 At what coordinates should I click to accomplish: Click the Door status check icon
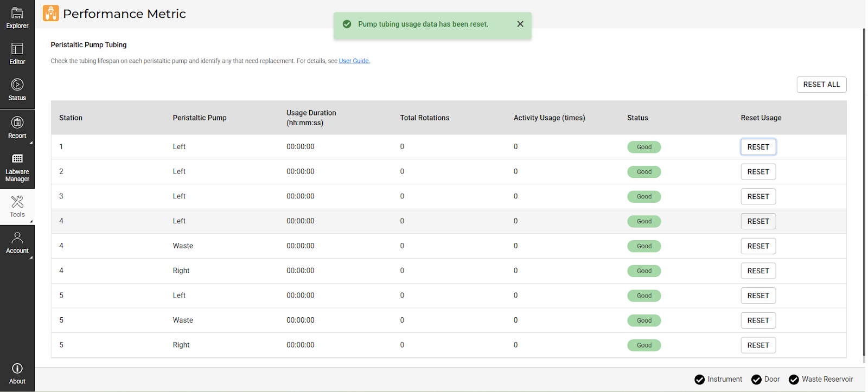756,380
